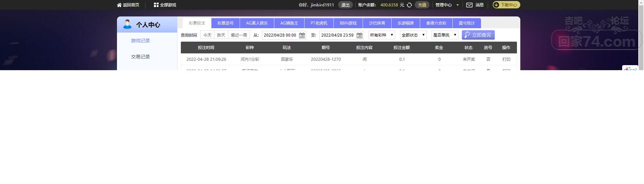Open the 是否单挑 dropdown
The height and width of the screenshot is (184, 644).
click(x=445, y=35)
